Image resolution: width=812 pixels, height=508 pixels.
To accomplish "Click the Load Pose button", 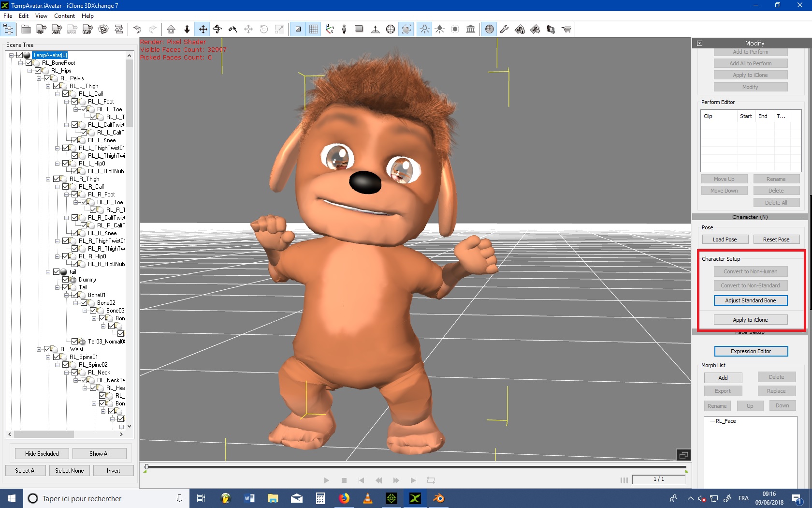I will point(725,239).
